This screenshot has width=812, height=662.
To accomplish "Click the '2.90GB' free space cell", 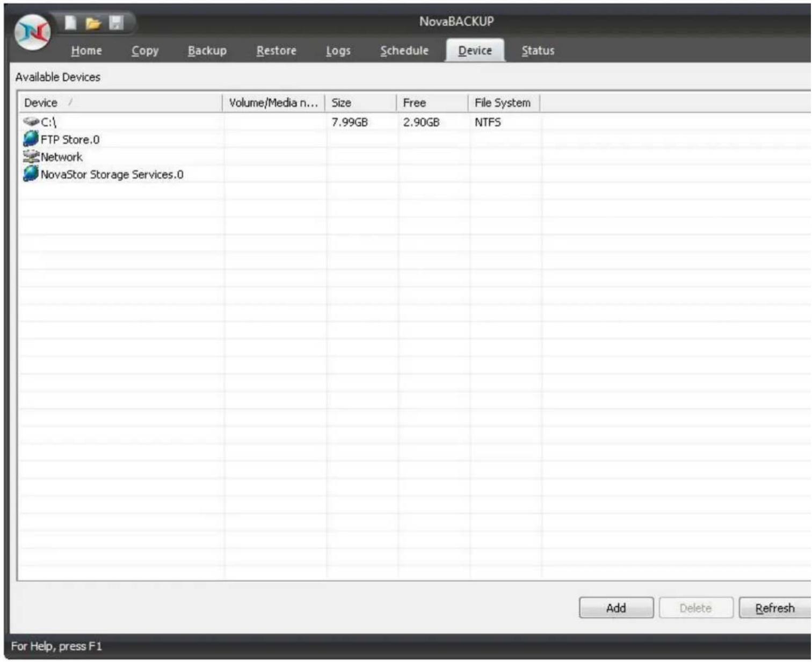I will pos(422,123).
